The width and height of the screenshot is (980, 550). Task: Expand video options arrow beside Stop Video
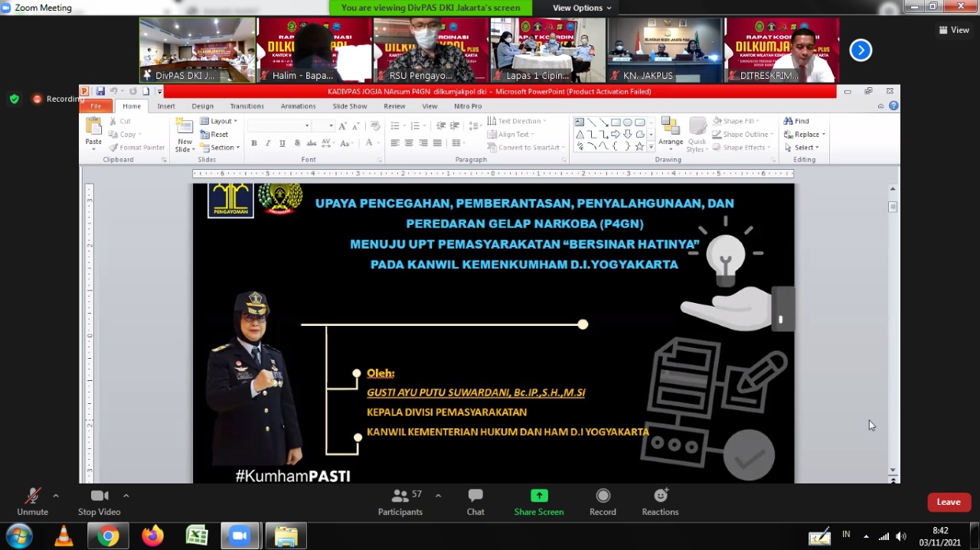(126, 496)
